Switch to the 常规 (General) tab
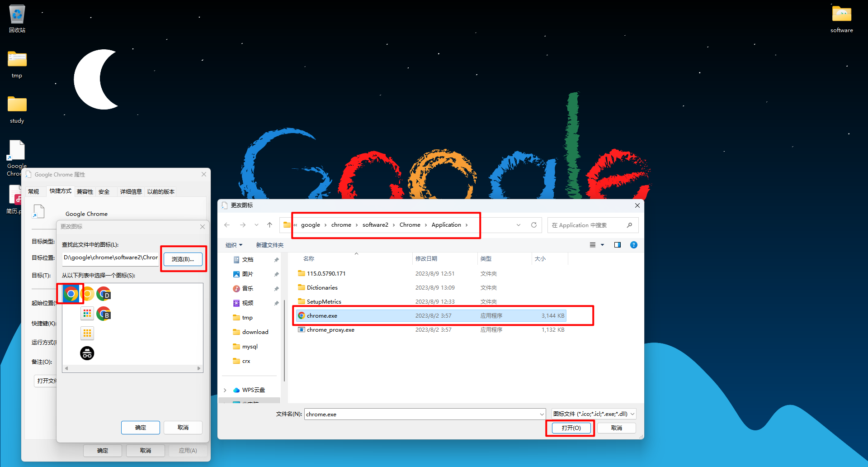This screenshot has height=467, width=868. click(x=33, y=192)
